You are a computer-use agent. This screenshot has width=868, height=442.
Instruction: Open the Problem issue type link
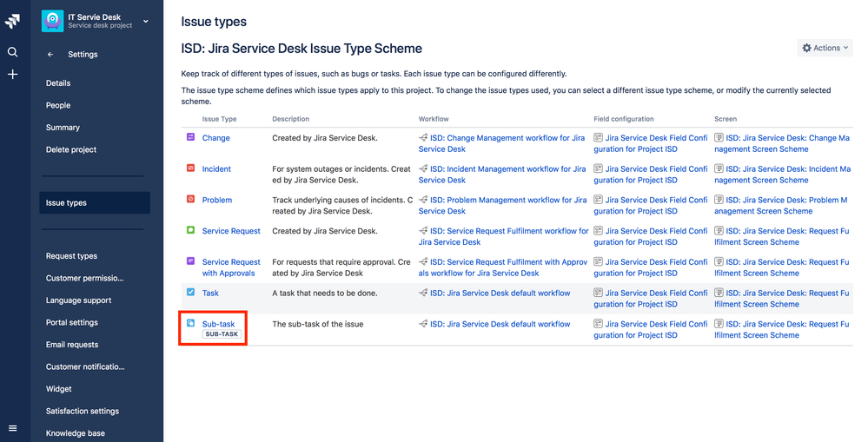tap(217, 200)
